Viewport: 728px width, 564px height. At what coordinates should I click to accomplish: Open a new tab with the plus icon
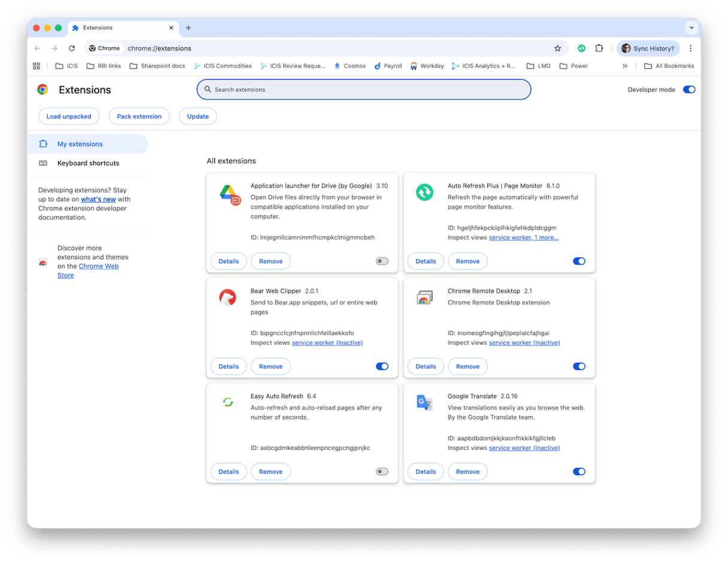point(189,28)
